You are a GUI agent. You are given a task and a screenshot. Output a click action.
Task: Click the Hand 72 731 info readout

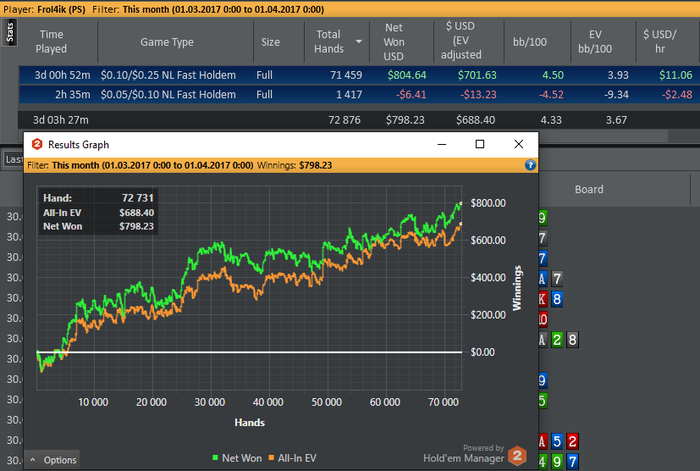coord(98,198)
